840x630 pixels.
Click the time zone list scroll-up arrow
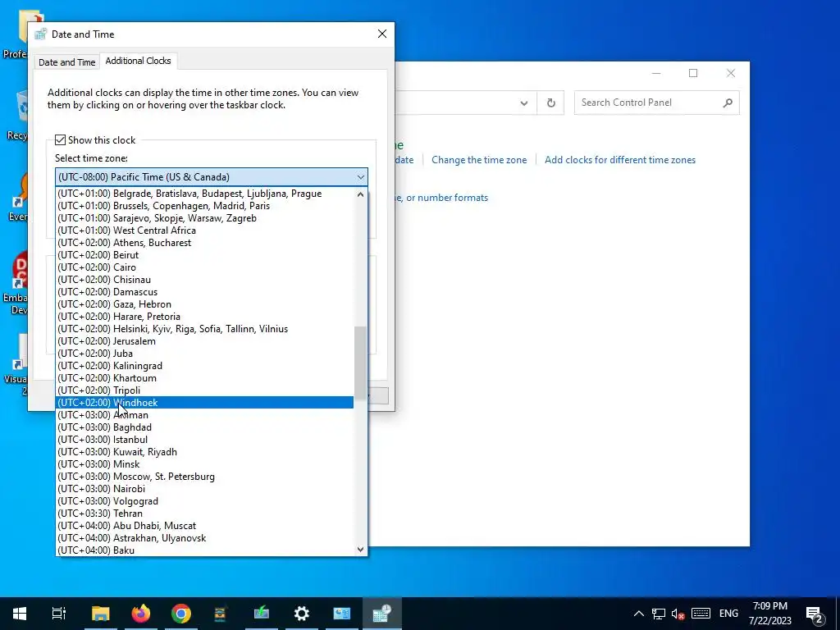point(360,194)
